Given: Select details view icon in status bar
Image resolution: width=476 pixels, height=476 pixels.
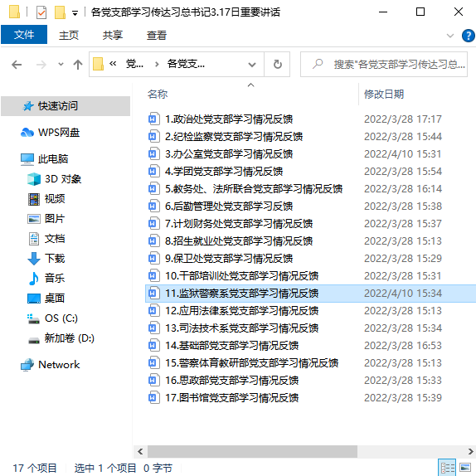Looking at the screenshot, I should (448, 467).
